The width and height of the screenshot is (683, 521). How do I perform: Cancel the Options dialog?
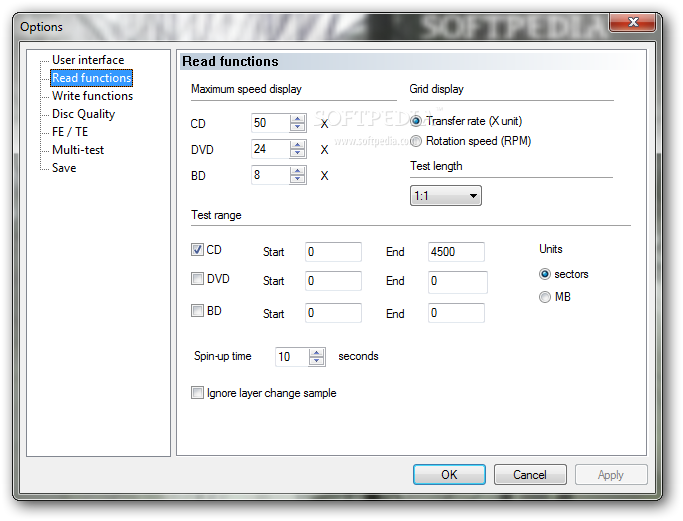tap(530, 474)
